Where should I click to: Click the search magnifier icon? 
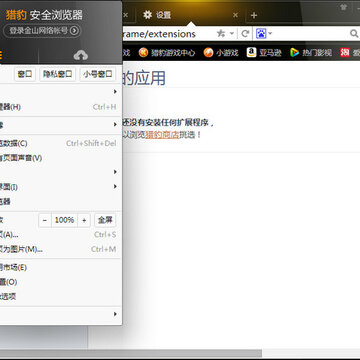coord(354,33)
